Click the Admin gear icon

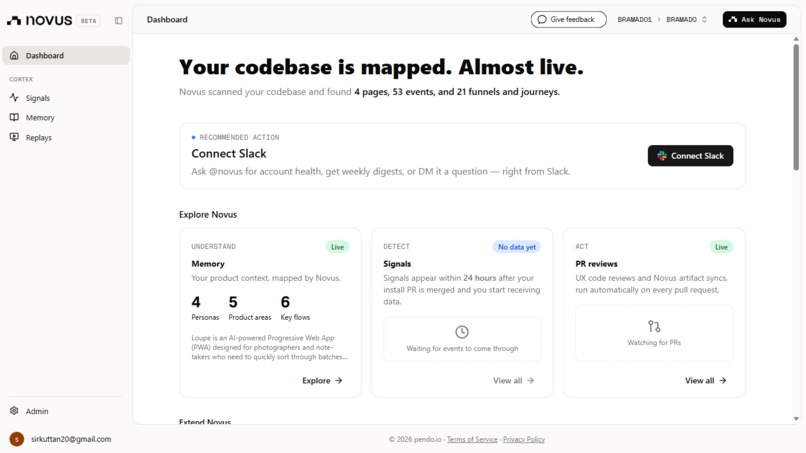pos(14,411)
